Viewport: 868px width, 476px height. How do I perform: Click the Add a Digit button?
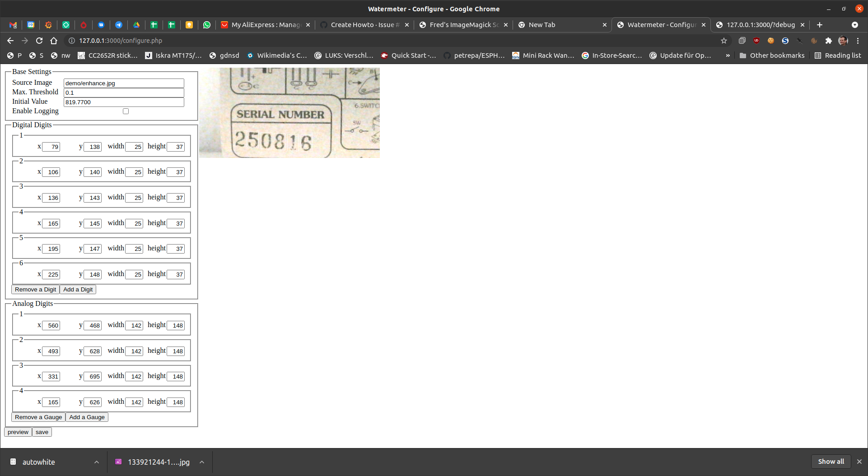(x=78, y=289)
